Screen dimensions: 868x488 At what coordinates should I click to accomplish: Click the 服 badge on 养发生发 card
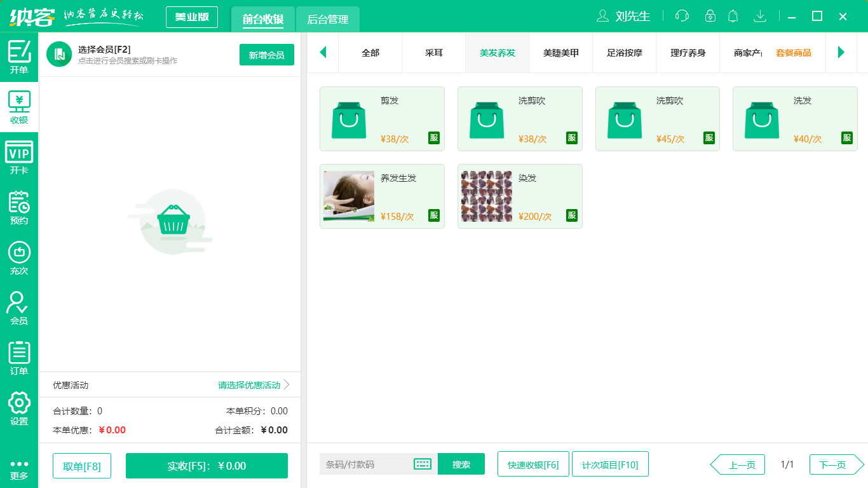coord(434,215)
